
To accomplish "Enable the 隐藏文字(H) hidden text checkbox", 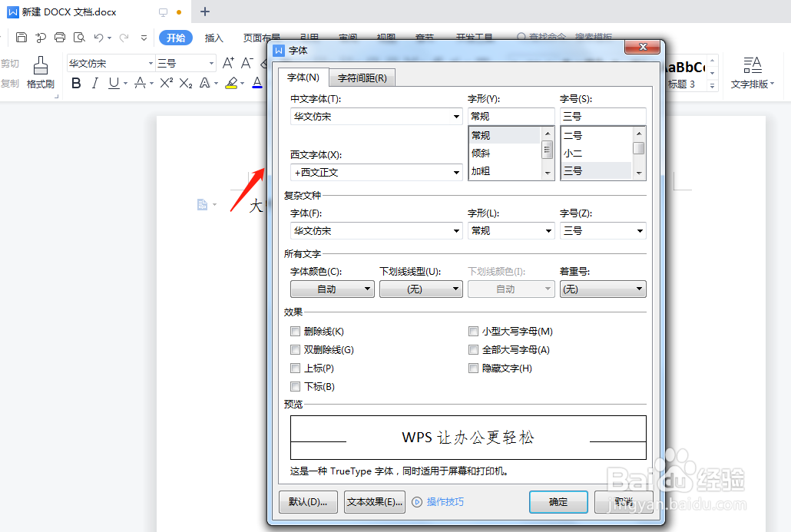I will [x=473, y=368].
